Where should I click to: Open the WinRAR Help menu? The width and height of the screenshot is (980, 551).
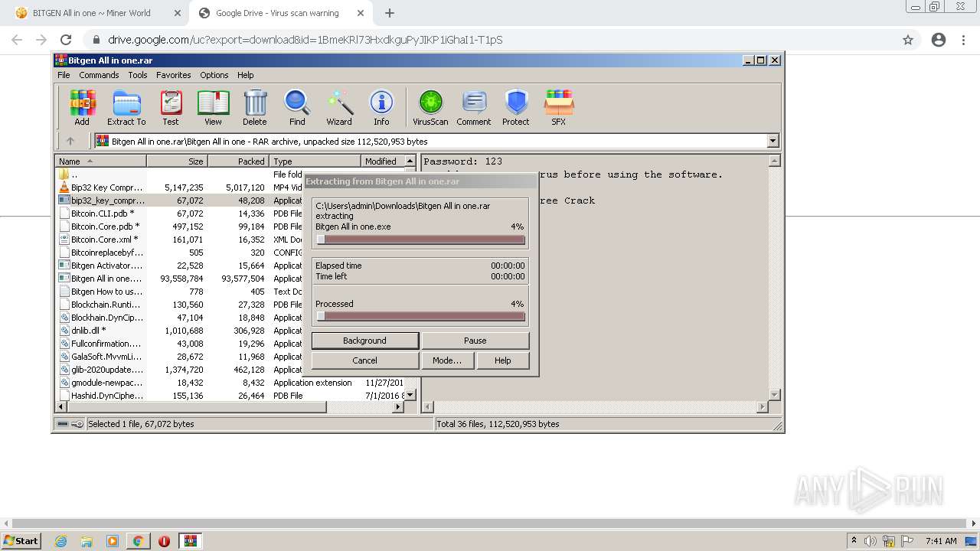[245, 75]
